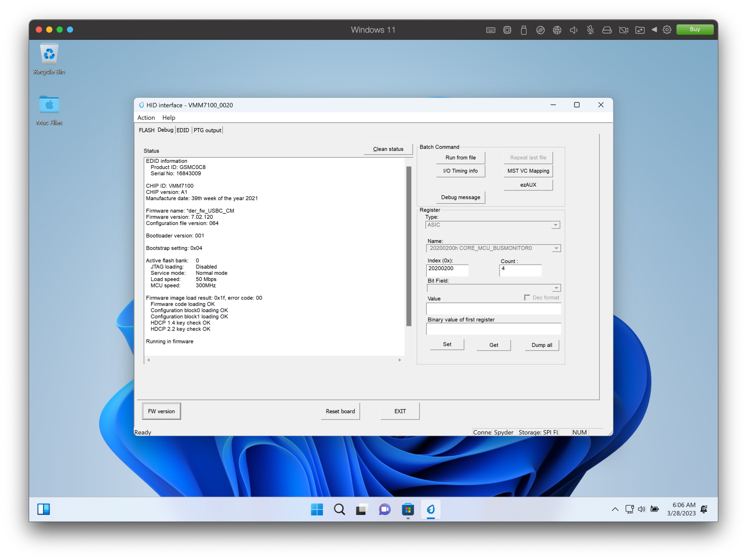The image size is (747, 560).
Task: Open taskbar Search magnifier
Action: 339,509
